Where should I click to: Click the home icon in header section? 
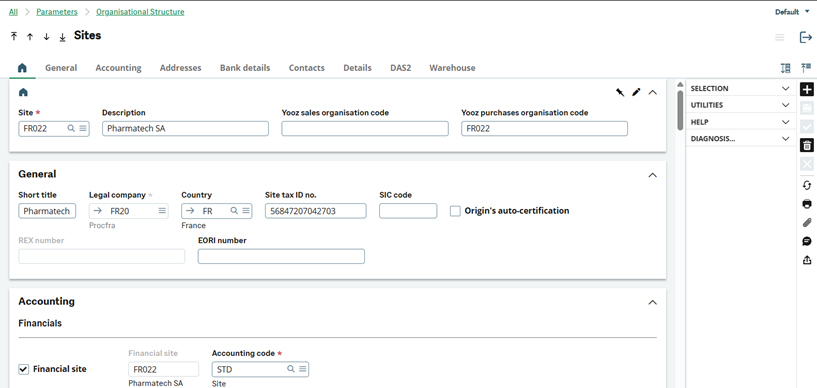click(23, 92)
